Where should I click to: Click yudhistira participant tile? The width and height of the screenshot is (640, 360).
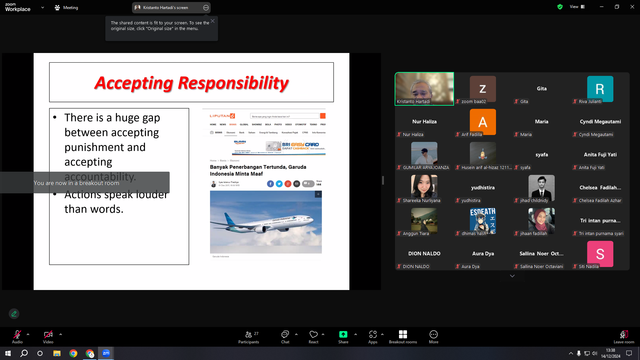coord(483,188)
